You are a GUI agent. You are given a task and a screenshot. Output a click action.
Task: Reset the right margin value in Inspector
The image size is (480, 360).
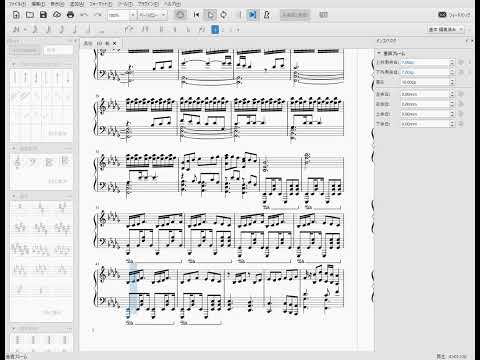[461, 104]
